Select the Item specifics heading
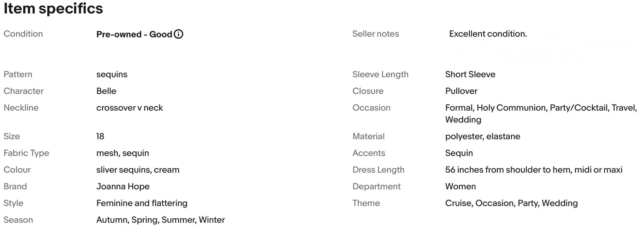644x229 pixels. 53,8
